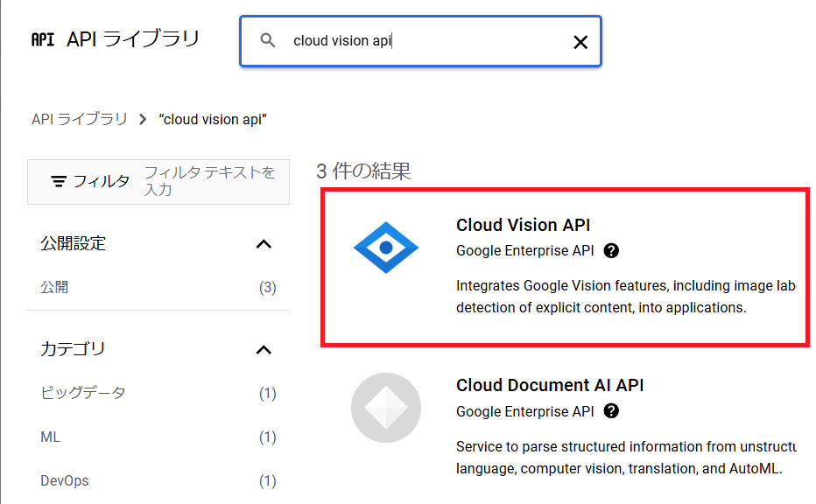Click the API logo icon beside the title

point(43,39)
